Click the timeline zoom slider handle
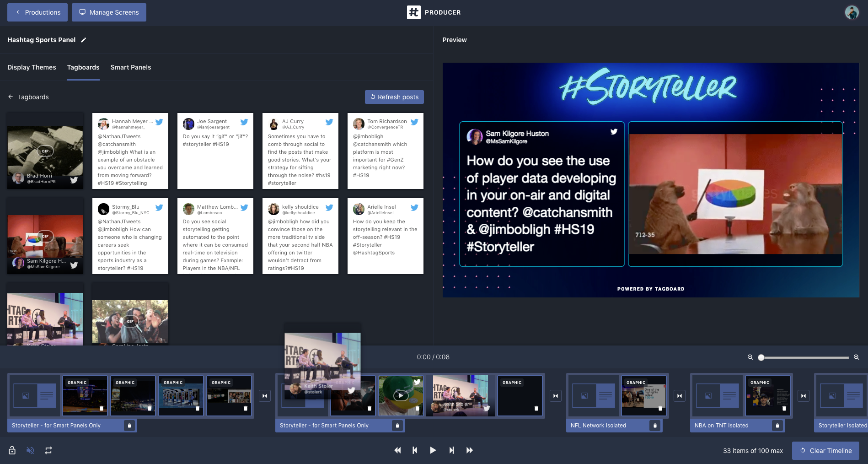Screen dimensions: 868x464 tap(761, 357)
